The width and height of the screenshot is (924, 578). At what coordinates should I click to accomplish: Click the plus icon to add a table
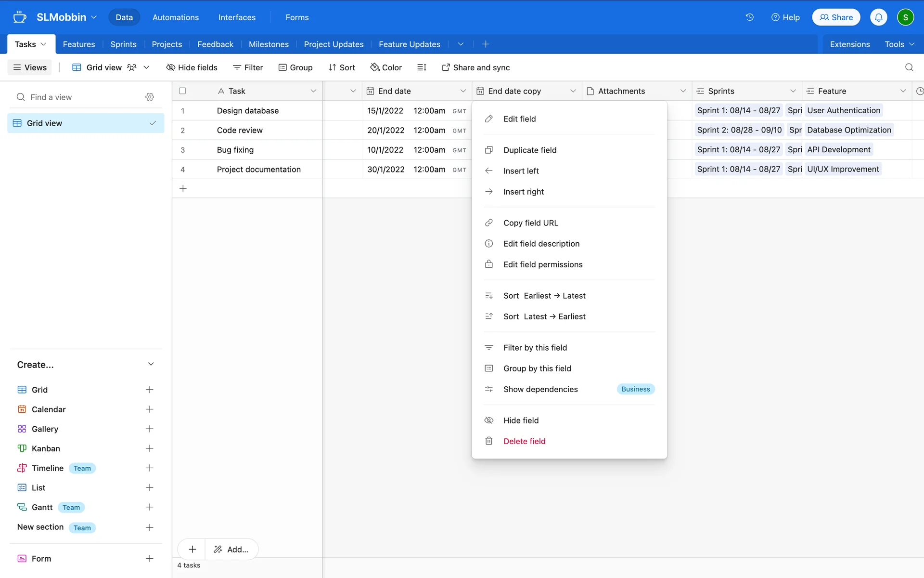[x=486, y=44]
